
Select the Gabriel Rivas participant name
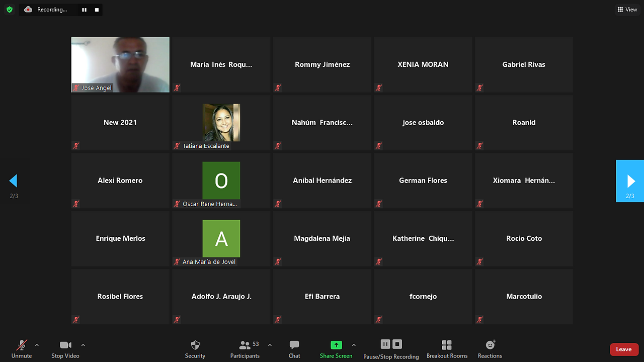coord(524,64)
